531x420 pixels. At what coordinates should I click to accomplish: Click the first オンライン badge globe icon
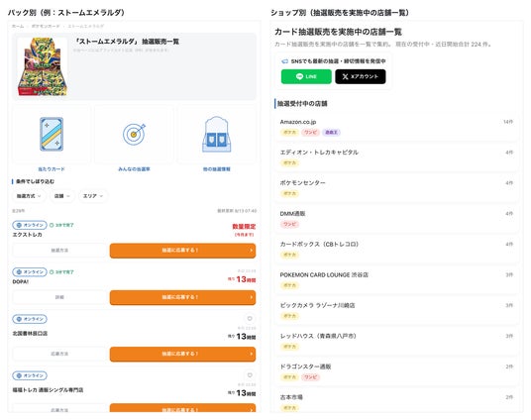tap(19, 225)
